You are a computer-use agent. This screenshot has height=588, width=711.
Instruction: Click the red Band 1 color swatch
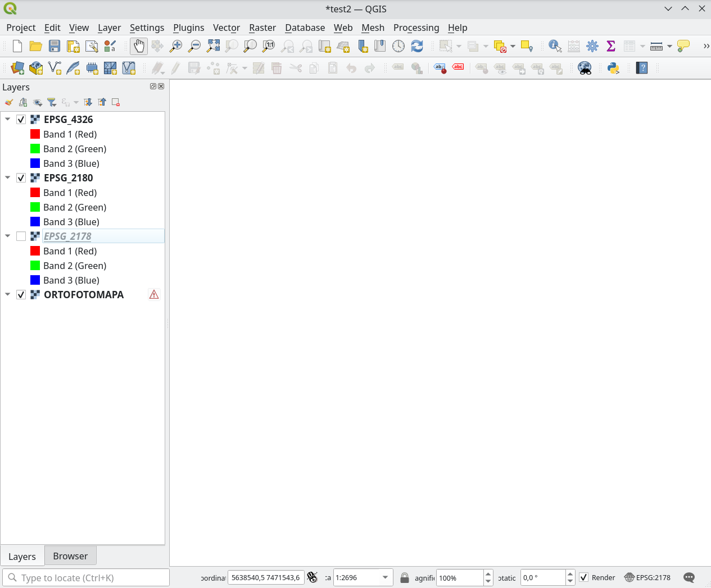coord(36,134)
